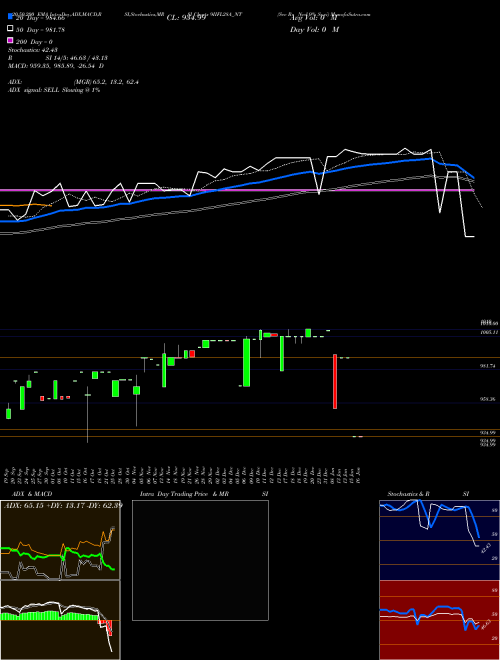Click the blue 20 Day EMA legend swatch

pyautogui.click(x=10, y=17)
